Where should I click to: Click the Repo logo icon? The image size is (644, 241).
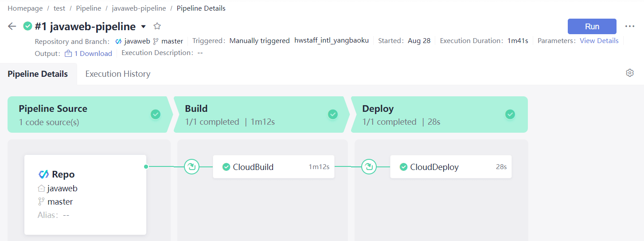pyautogui.click(x=44, y=174)
